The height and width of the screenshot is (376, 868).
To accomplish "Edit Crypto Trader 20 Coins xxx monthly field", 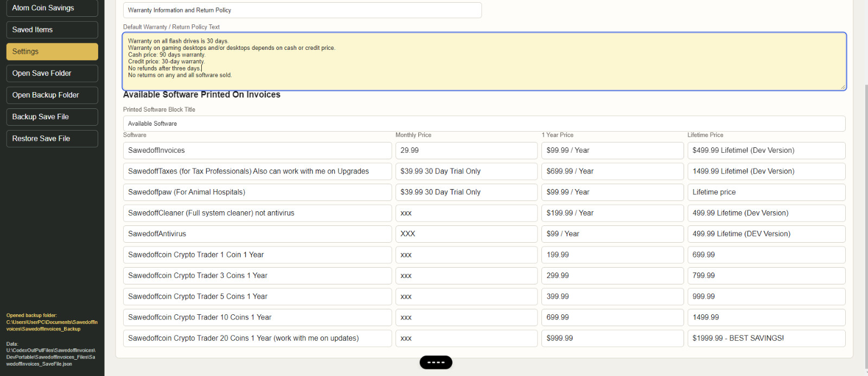I will (467, 338).
